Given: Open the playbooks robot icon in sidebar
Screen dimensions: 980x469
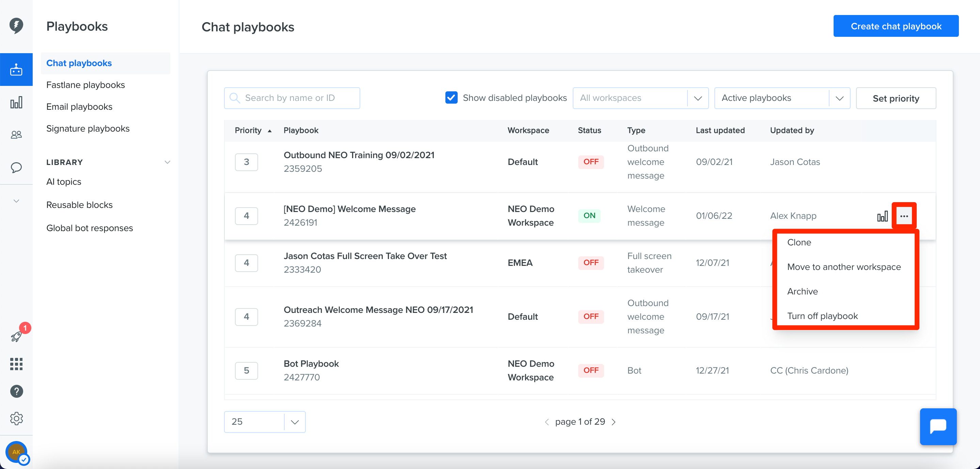Looking at the screenshot, I should pos(16,70).
